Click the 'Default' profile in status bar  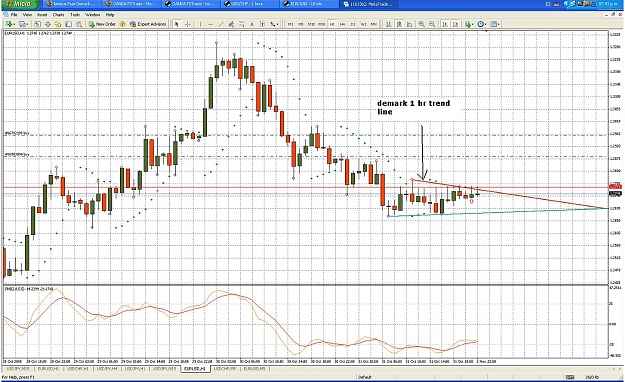click(364, 377)
